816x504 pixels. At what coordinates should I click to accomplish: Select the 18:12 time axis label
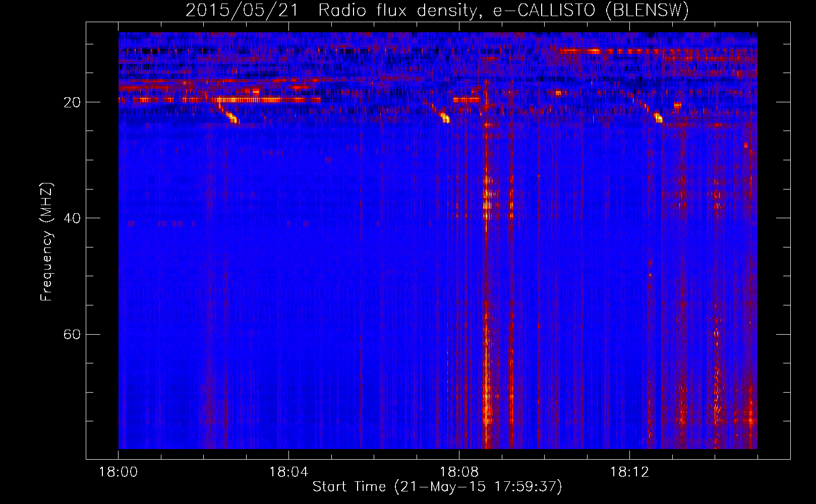point(629,472)
